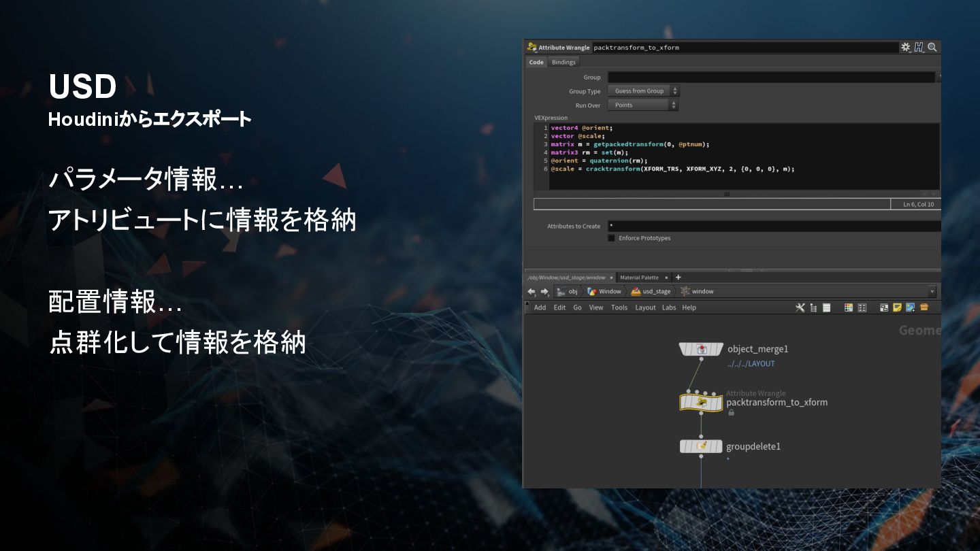Click the network box icon in toolbar
Image resolution: width=980 pixels, height=551 pixels.
(884, 307)
